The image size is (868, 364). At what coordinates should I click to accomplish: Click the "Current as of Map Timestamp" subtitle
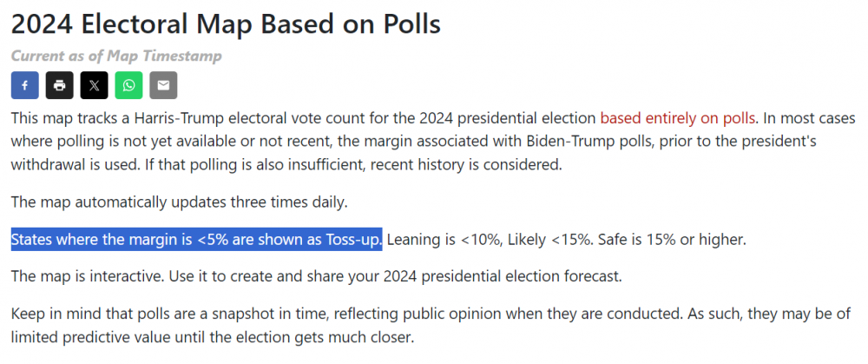point(116,56)
